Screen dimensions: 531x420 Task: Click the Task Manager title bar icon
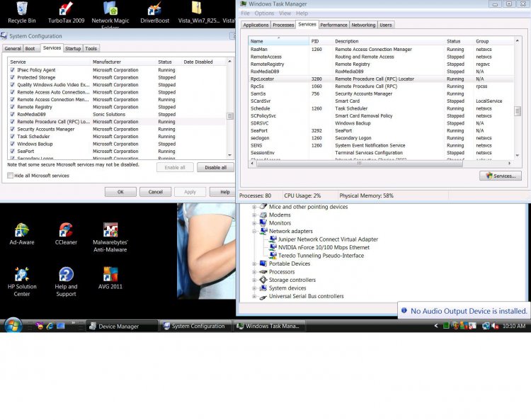243,4
